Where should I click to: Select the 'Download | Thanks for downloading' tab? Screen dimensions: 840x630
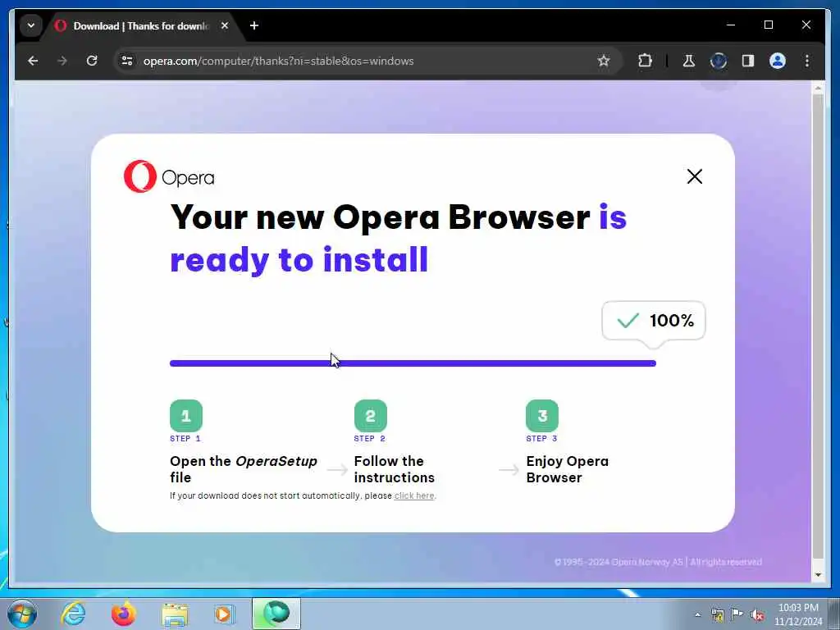(140, 25)
